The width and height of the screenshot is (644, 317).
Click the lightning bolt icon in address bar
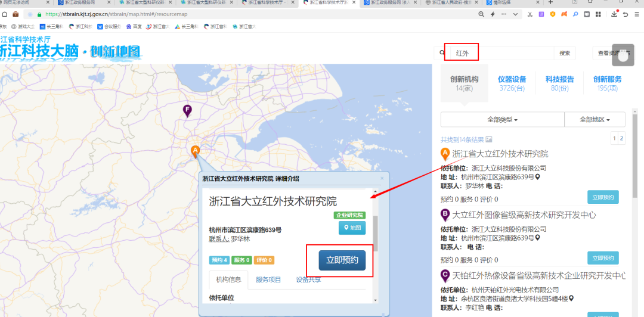point(493,14)
